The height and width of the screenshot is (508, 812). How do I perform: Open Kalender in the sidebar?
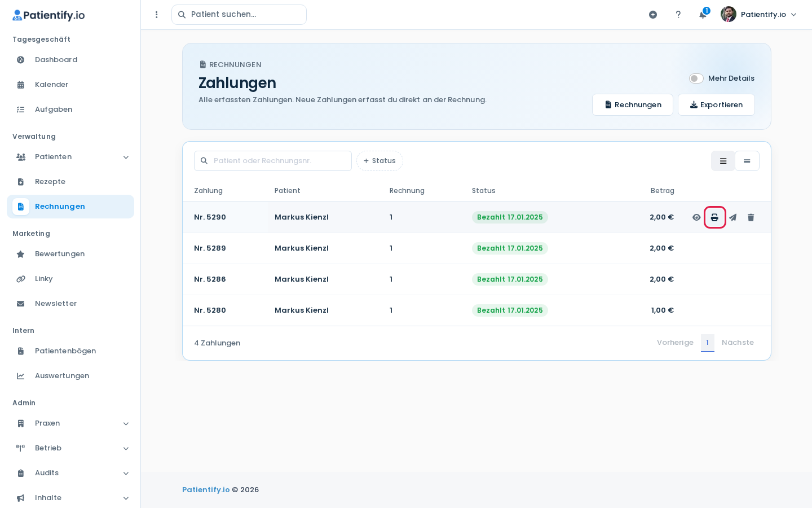(x=70, y=85)
